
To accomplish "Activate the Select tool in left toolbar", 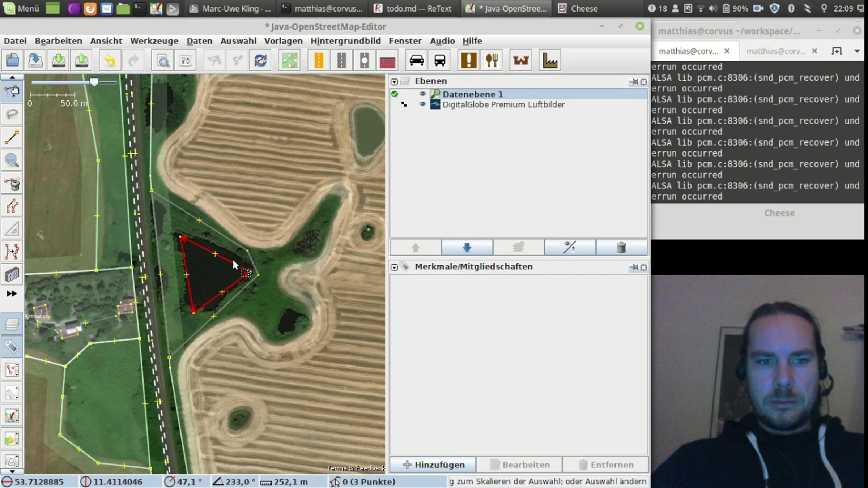I will pos(12,91).
